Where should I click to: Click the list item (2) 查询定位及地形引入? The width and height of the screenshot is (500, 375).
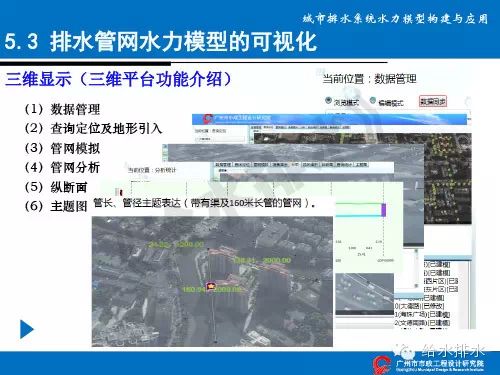[x=93, y=128]
